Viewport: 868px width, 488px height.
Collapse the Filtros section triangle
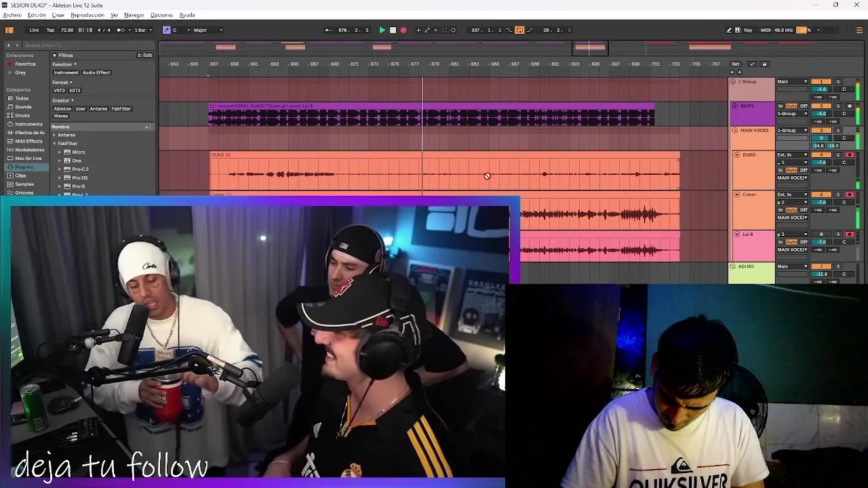point(54,55)
